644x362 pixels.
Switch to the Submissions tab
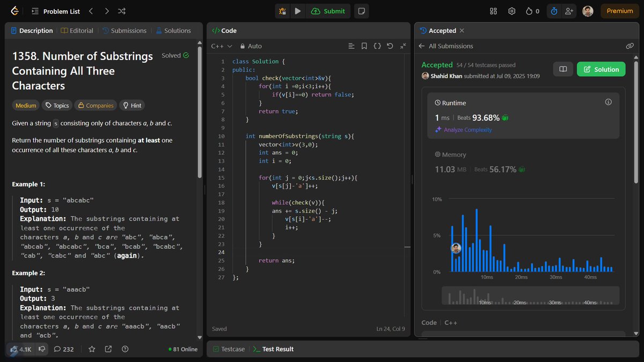pos(124,31)
